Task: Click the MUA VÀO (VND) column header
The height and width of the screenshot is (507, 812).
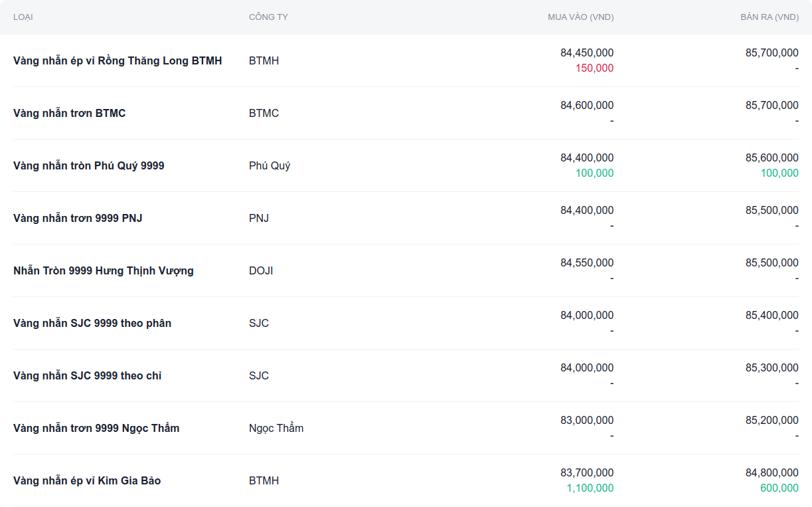Action: (580, 17)
